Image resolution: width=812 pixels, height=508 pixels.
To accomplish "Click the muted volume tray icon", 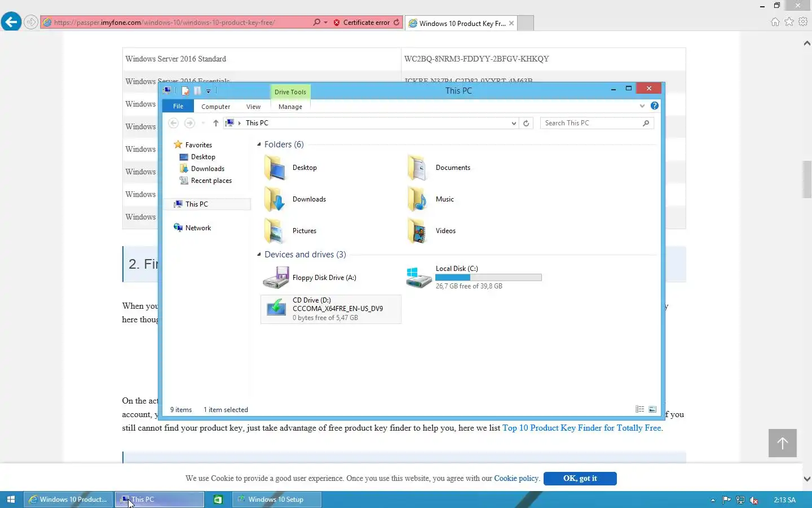I will [754, 500].
